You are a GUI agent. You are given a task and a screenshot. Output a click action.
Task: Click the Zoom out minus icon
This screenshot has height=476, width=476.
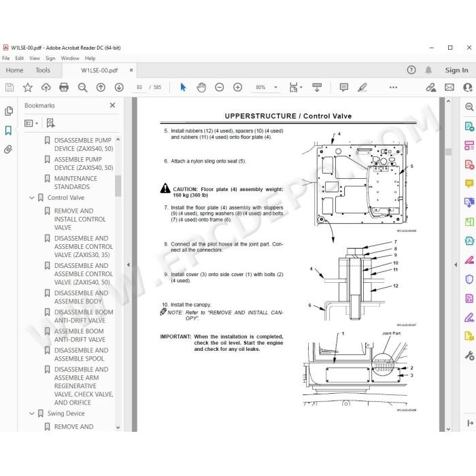[x=219, y=88]
